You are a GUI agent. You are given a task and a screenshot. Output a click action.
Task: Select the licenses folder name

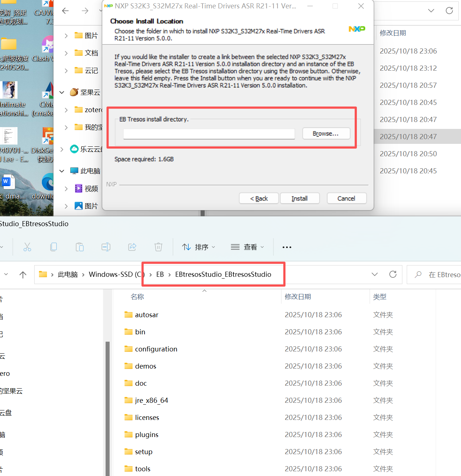click(147, 417)
